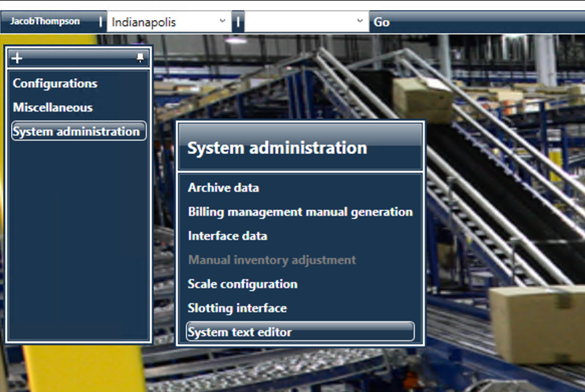
Task: Click the pushpin at the top right of sidebar
Action: (139, 57)
